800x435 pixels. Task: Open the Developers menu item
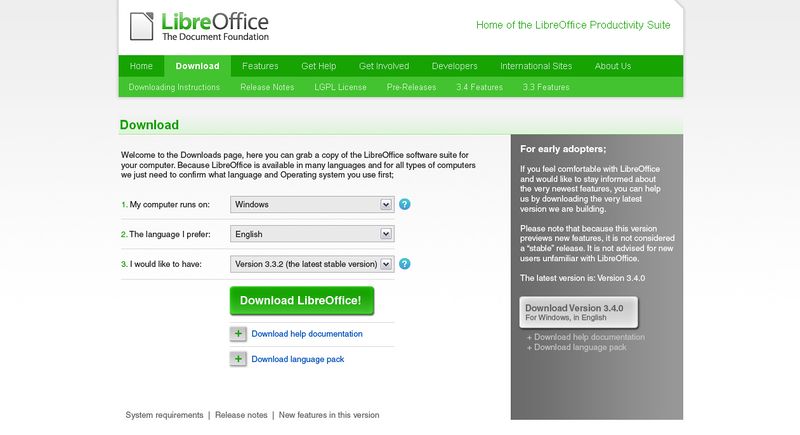coord(455,66)
